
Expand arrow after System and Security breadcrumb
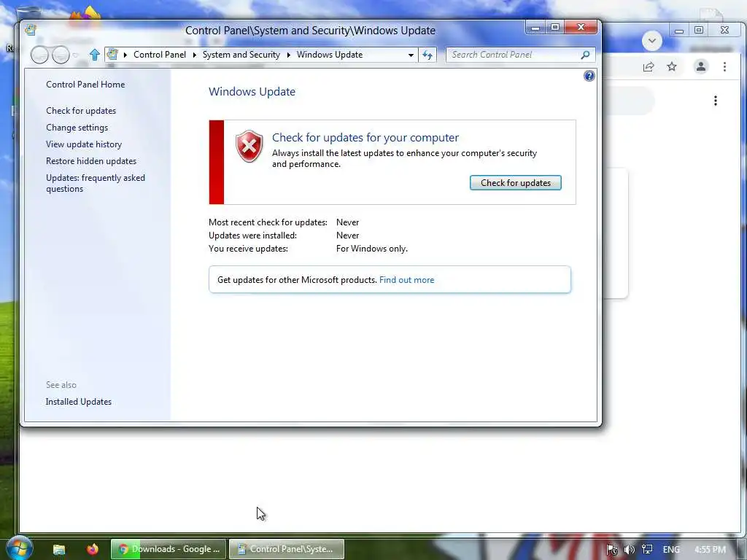289,55
